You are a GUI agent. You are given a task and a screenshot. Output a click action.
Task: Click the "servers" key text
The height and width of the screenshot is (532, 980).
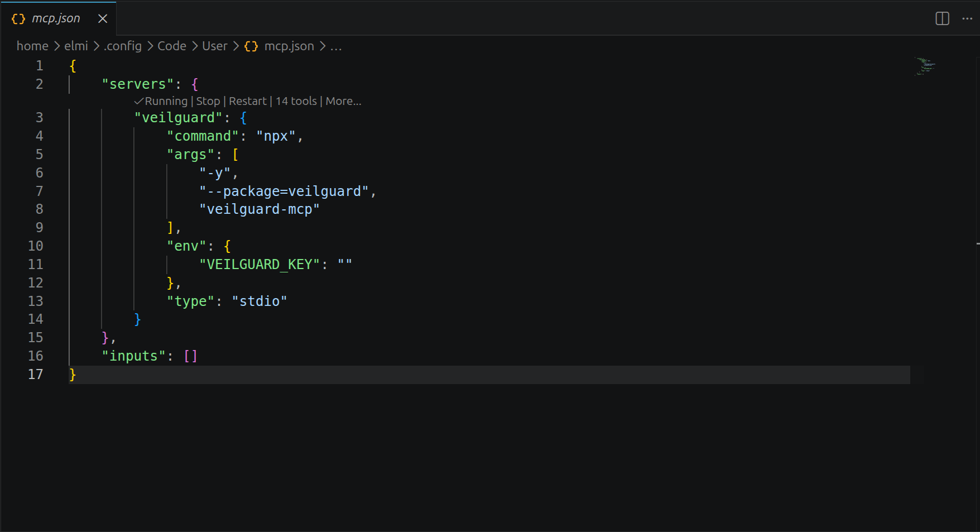click(138, 84)
